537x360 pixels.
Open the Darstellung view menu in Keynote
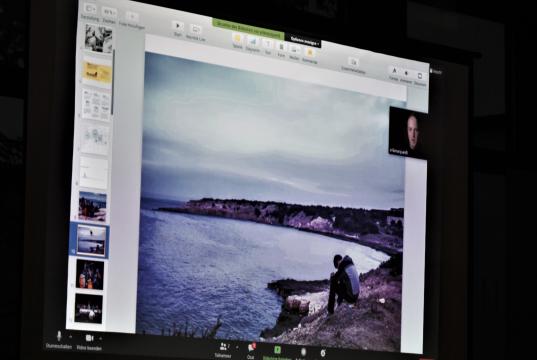[90, 11]
